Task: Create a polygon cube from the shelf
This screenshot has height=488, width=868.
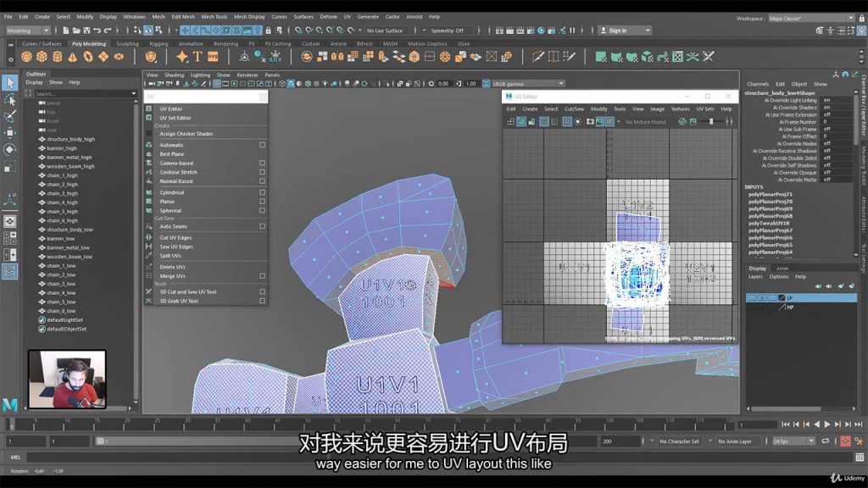Action: tap(42, 57)
